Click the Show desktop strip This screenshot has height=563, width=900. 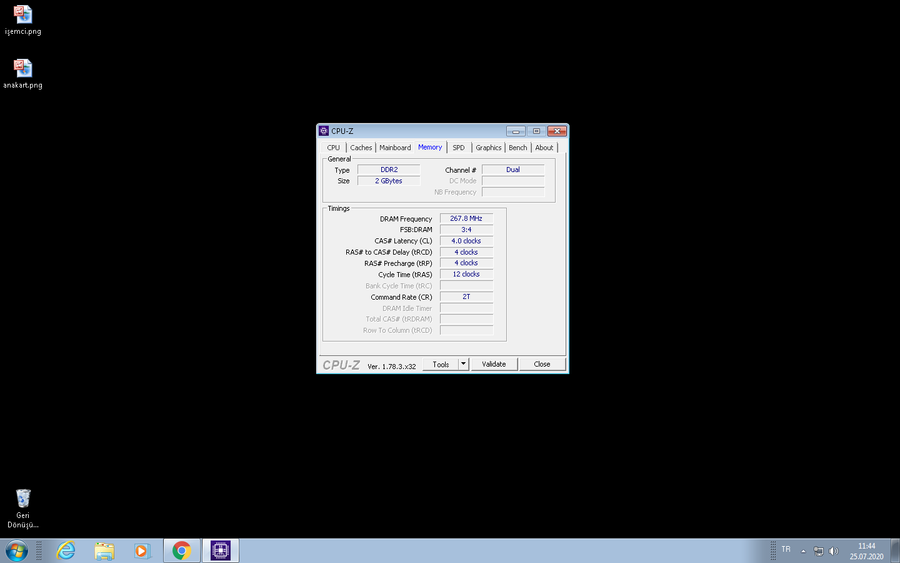pos(895,551)
